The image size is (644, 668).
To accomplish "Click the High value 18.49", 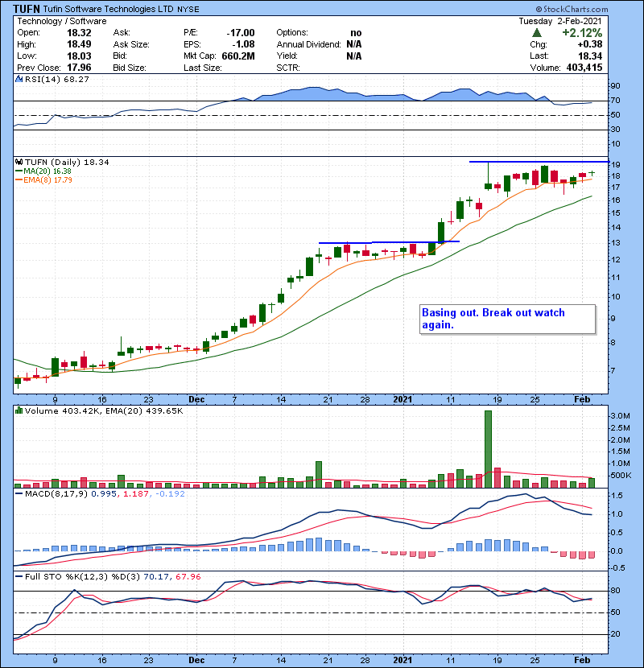I will [79, 44].
